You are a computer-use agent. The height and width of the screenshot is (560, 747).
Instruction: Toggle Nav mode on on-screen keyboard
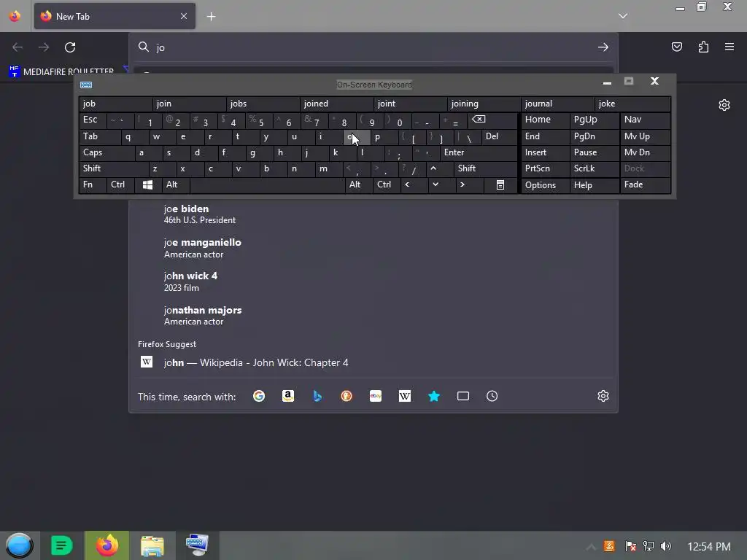(645, 120)
